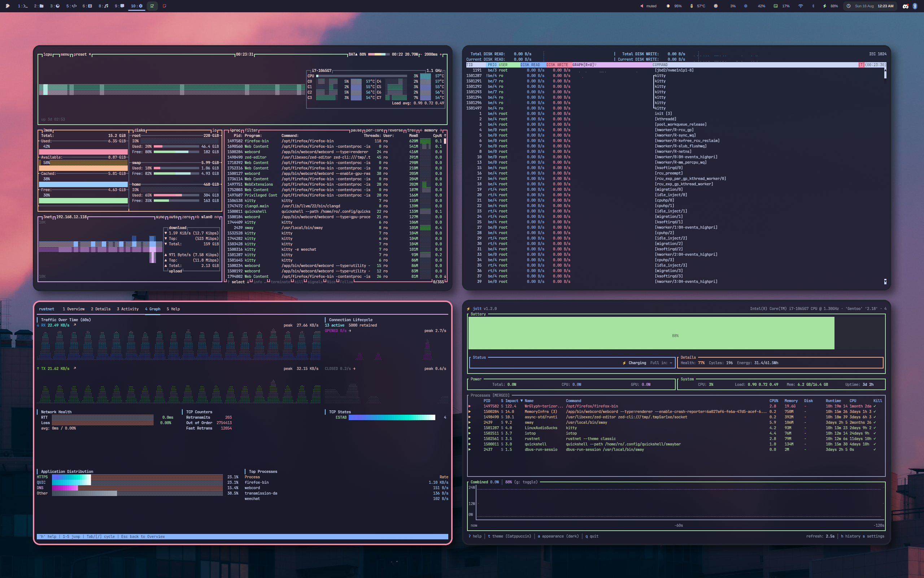Expand the sway process row arrow in jolt

[470, 422]
